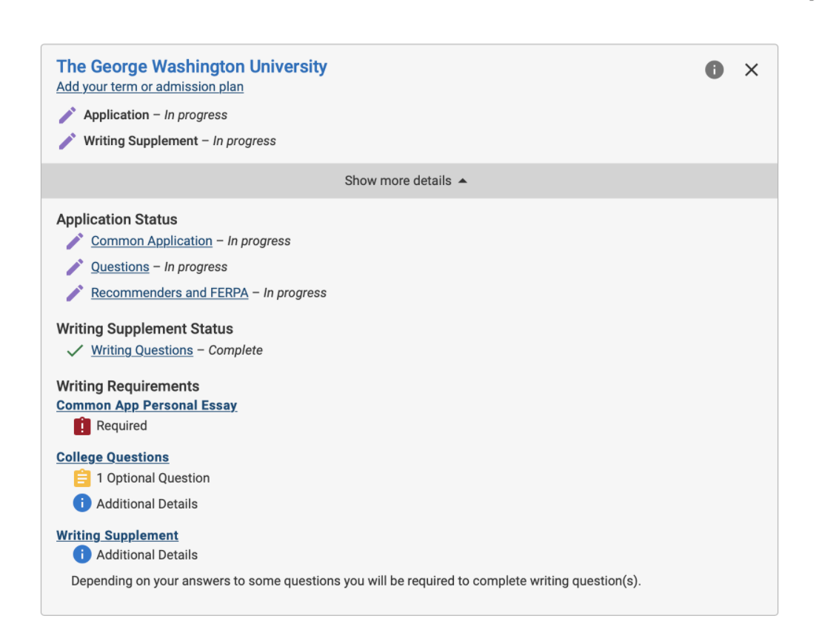Open the College Questions link
Image resolution: width=819 pixels, height=644 pixels.
(113, 457)
